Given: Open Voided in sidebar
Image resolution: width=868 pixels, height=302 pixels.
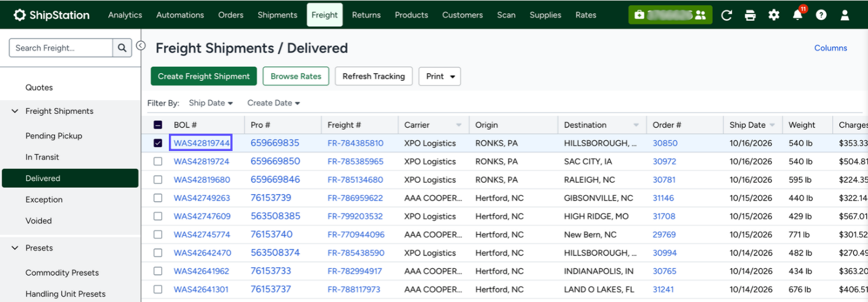Looking at the screenshot, I should 38,221.
